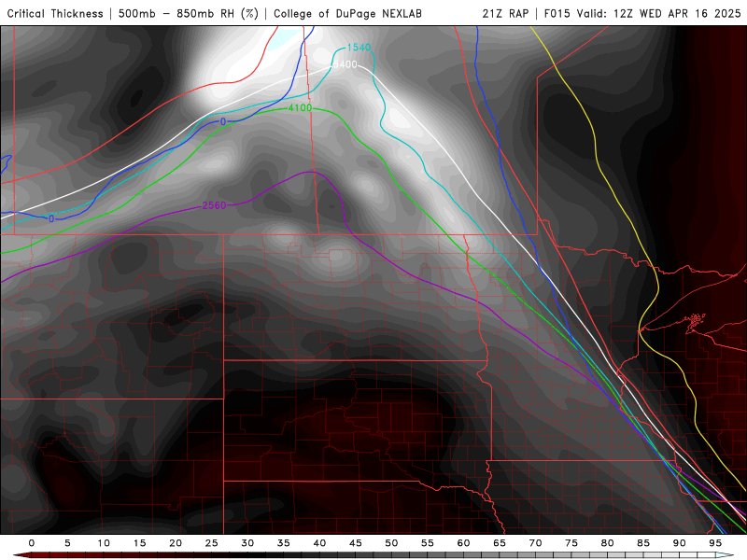This screenshot has width=747, height=560.
Task: Click the "15" tick on the RH color scale
Action: coord(139,543)
